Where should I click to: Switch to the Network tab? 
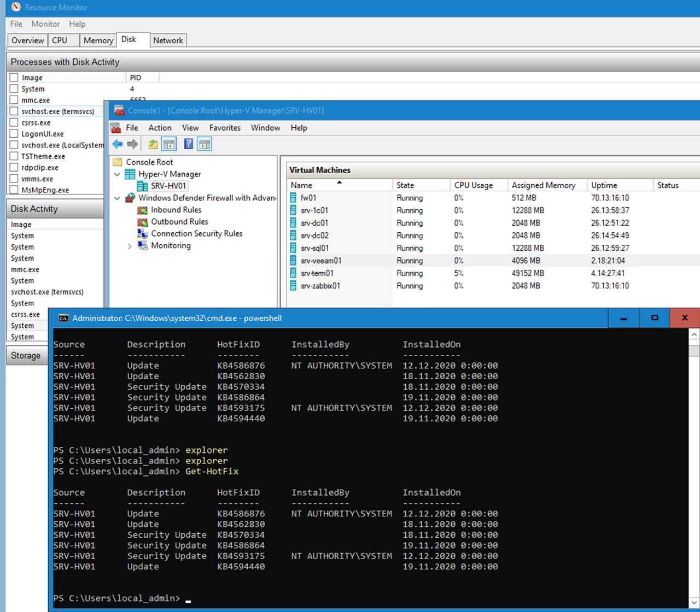coord(168,40)
